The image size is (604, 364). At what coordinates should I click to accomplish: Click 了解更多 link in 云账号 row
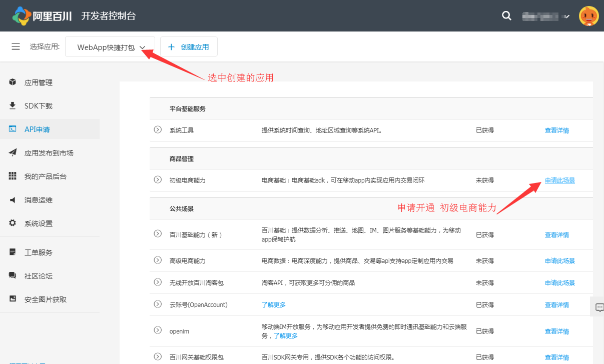[x=274, y=304]
